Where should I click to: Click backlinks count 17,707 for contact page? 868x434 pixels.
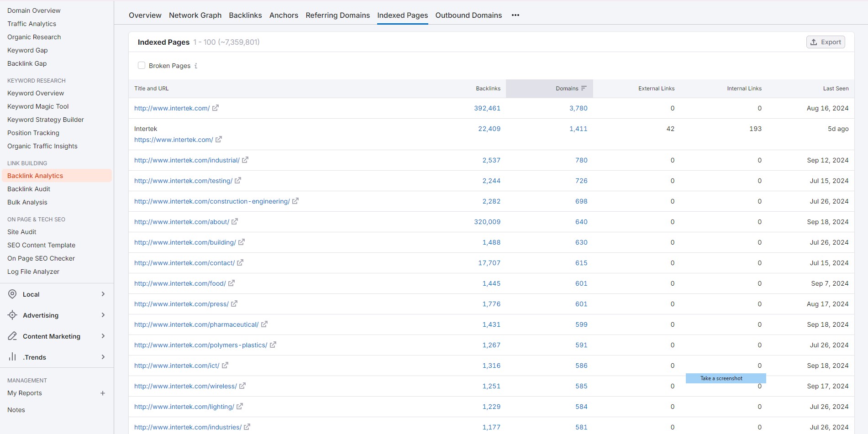tap(489, 263)
